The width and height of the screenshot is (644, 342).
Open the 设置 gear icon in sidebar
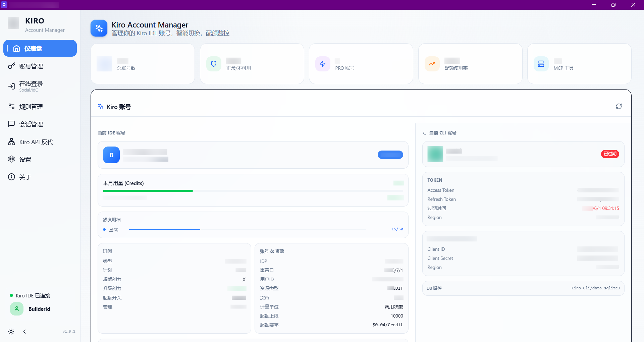tap(11, 159)
